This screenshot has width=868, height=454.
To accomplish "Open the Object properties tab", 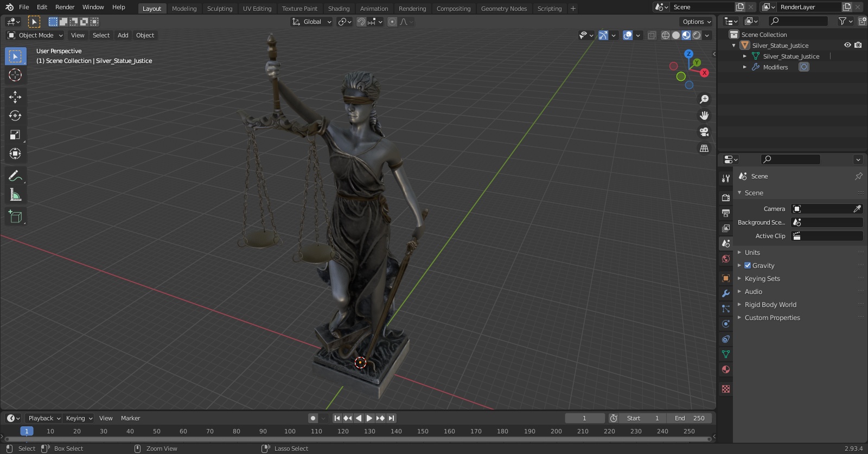I will click(x=726, y=278).
